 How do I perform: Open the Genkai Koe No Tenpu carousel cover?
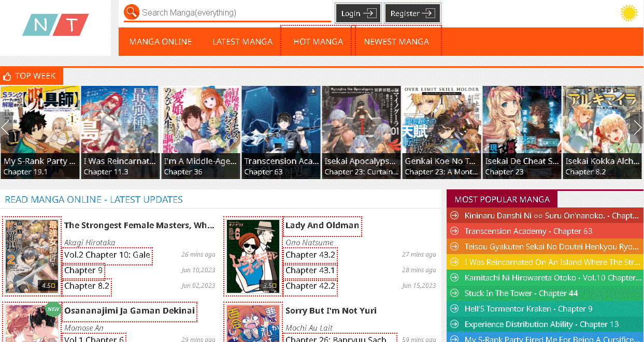(x=441, y=132)
